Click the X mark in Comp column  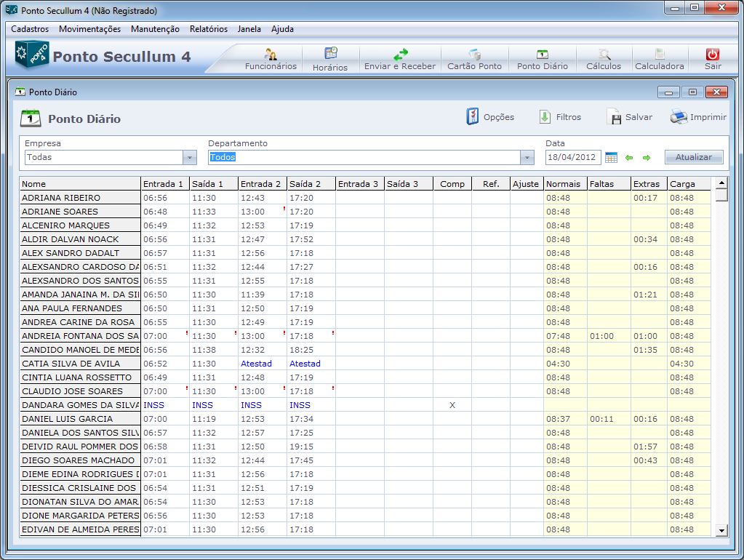click(452, 405)
